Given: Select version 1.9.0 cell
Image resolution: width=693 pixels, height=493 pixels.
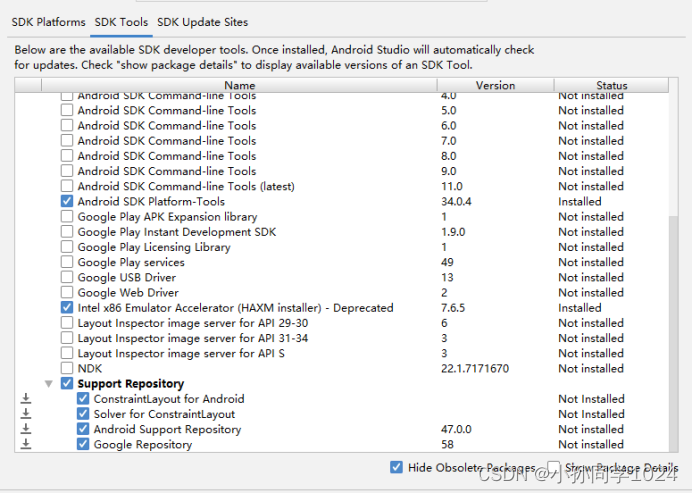Looking at the screenshot, I should click(453, 232).
